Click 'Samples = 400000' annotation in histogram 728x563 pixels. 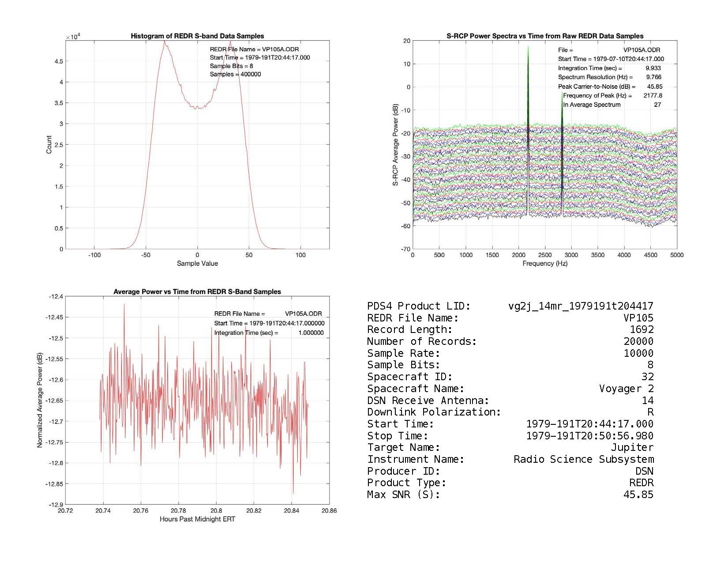(235, 74)
